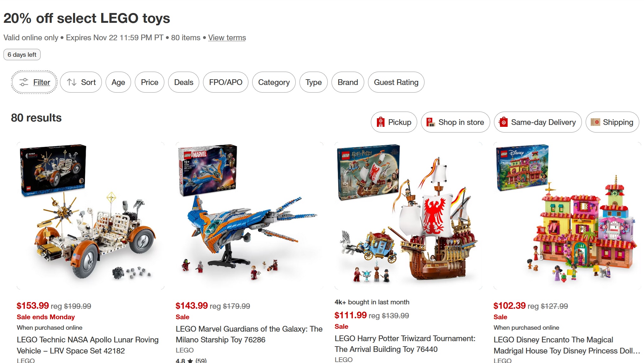Viewport: 644px width, 363px height.
Task: Expand the Price filter dropdown
Action: coord(149,82)
